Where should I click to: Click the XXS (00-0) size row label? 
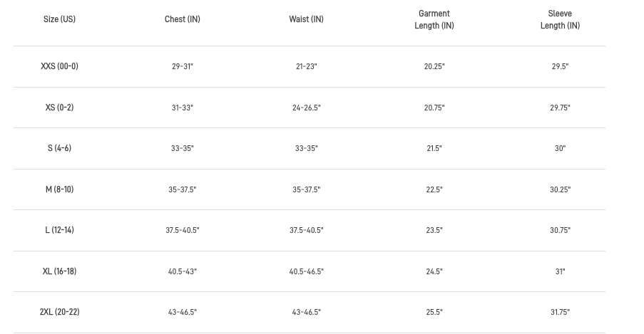tap(59, 66)
